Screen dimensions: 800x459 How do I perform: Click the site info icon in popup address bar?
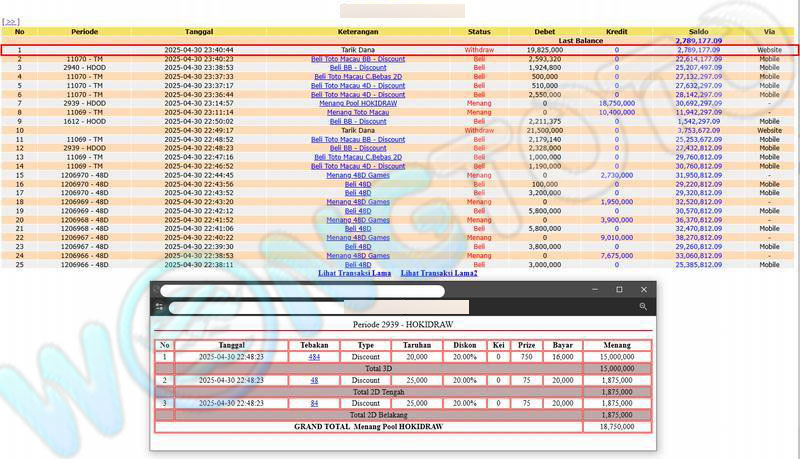point(159,307)
